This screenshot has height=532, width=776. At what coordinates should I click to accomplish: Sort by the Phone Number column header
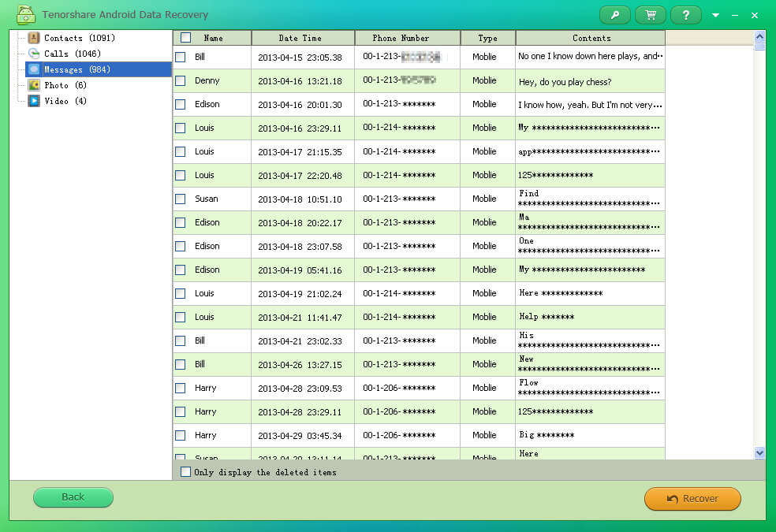(407, 38)
